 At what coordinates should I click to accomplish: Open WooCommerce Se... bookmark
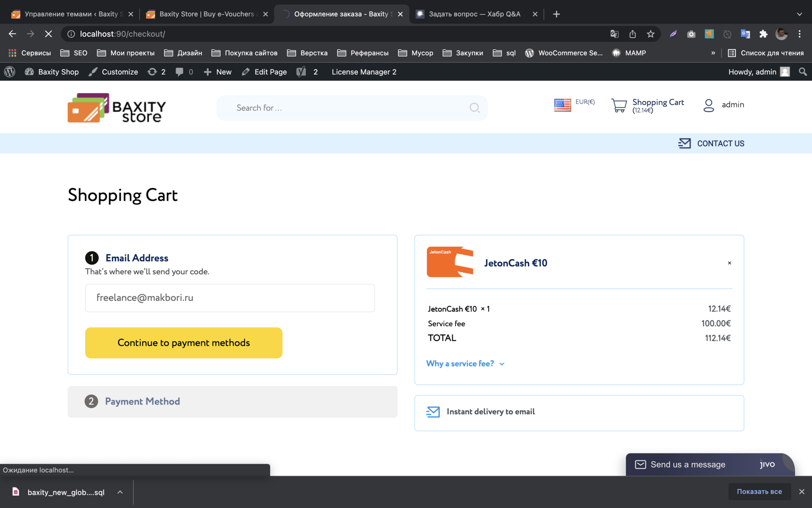pos(564,53)
